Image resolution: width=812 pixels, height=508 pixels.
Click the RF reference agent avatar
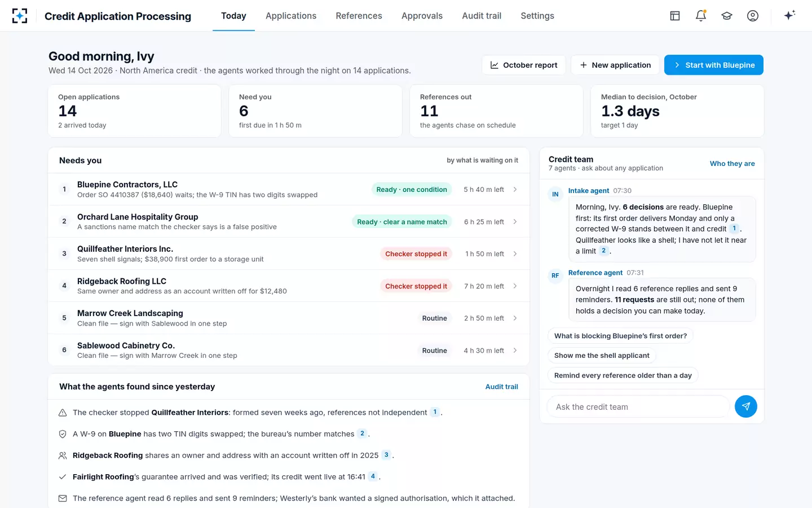click(555, 276)
